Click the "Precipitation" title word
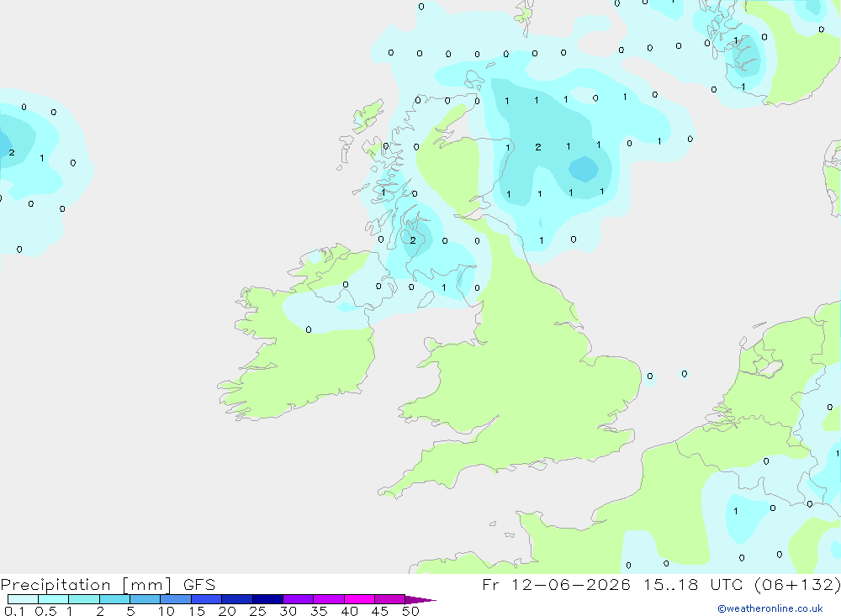The width and height of the screenshot is (841, 616). tap(56, 585)
